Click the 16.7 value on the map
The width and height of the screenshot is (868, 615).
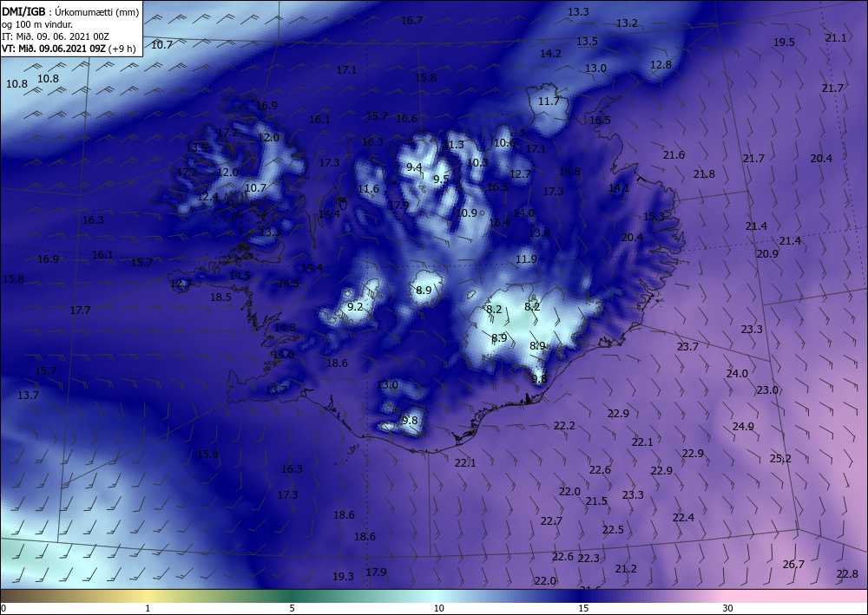tap(411, 21)
